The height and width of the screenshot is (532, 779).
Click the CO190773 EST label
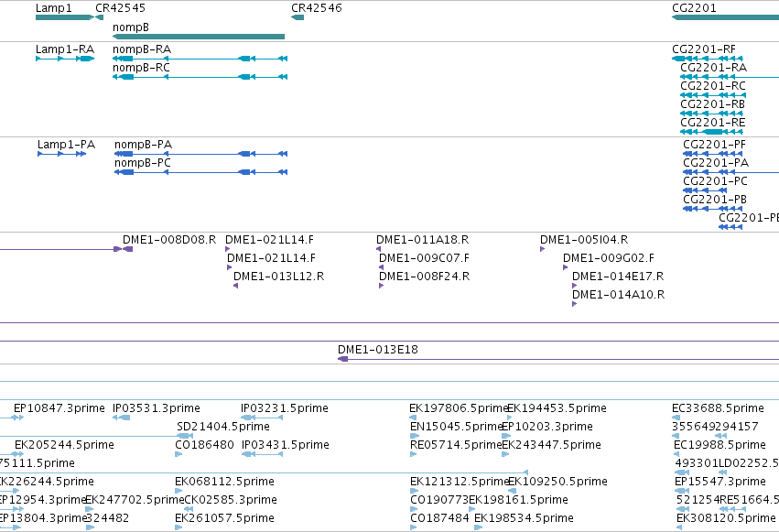439,500
